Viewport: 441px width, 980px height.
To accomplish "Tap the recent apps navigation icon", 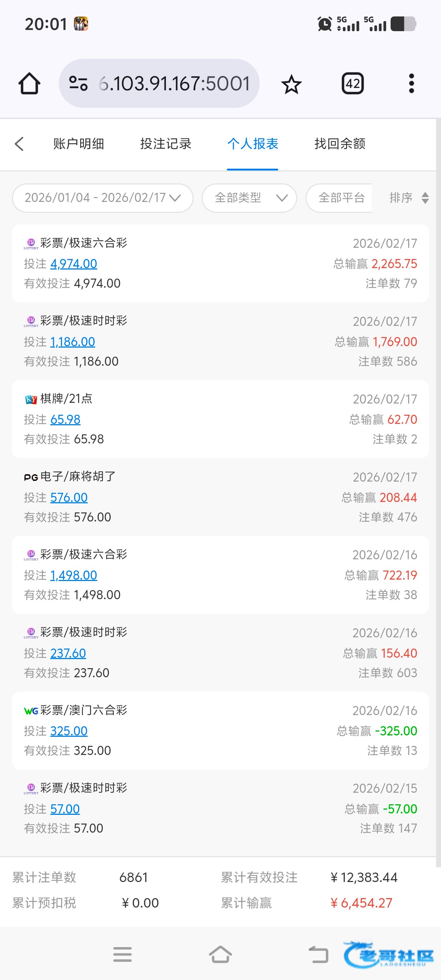I will (122, 954).
